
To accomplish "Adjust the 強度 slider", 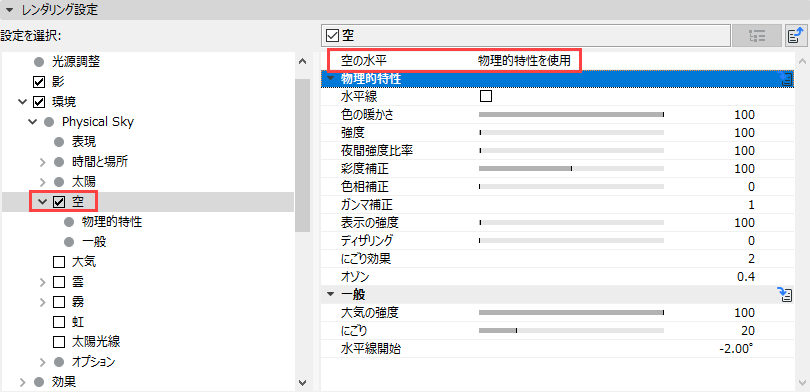I will (x=571, y=133).
